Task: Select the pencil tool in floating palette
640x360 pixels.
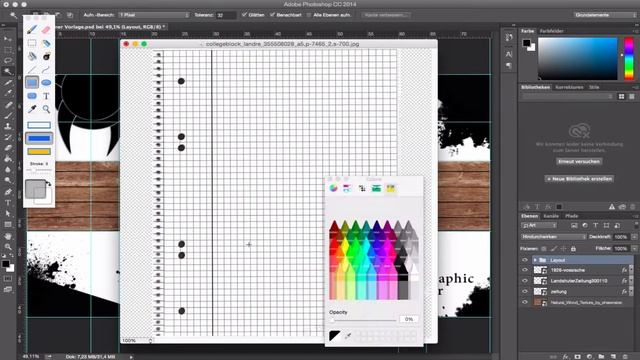Action: point(32,30)
